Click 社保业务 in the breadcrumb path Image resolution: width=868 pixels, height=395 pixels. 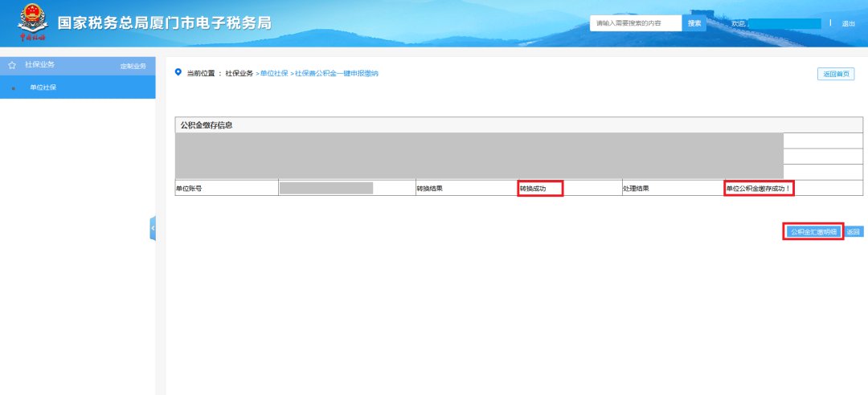click(240, 73)
